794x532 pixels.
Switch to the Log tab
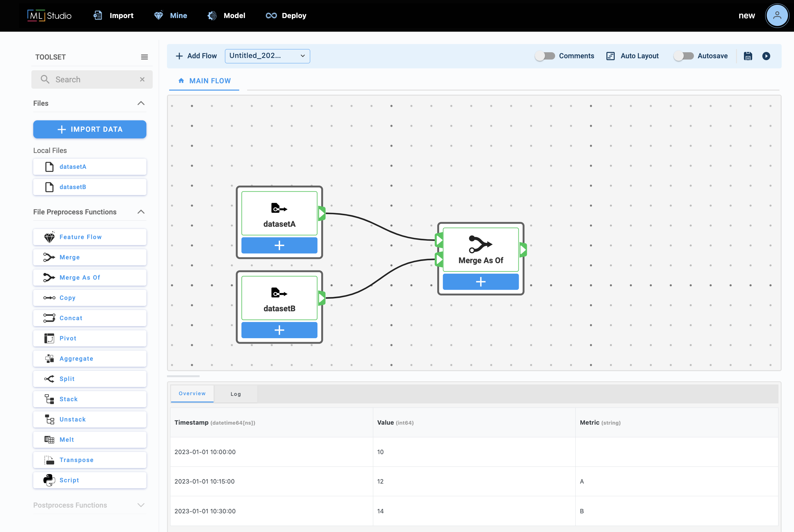[236, 394]
